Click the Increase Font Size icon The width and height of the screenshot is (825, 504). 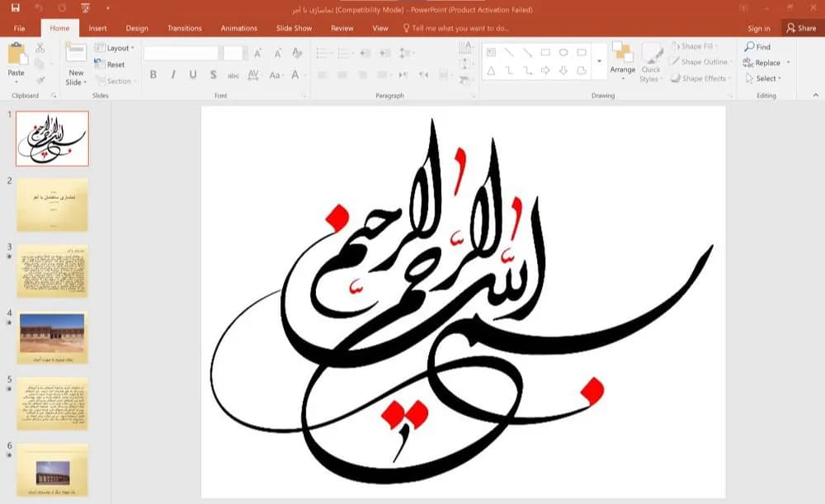[x=257, y=53]
